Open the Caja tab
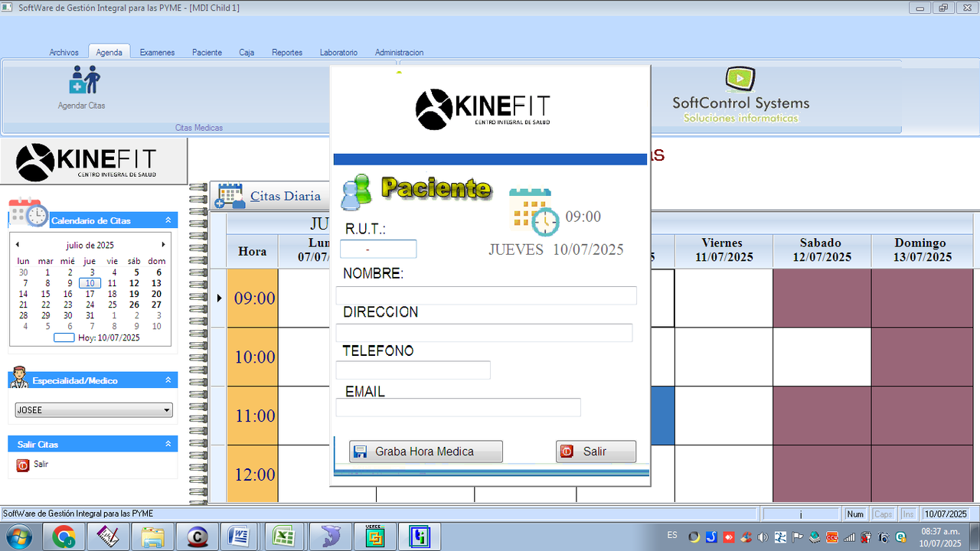 point(247,52)
